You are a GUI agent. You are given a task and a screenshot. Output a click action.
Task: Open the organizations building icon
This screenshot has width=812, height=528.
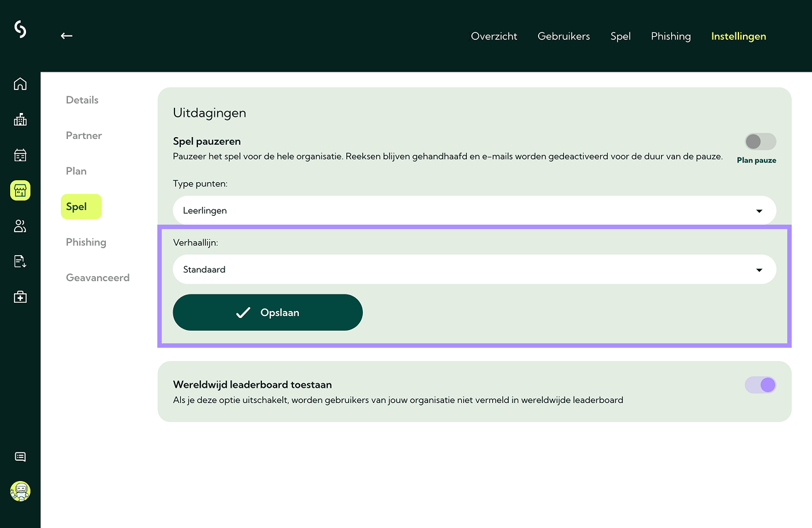click(20, 119)
